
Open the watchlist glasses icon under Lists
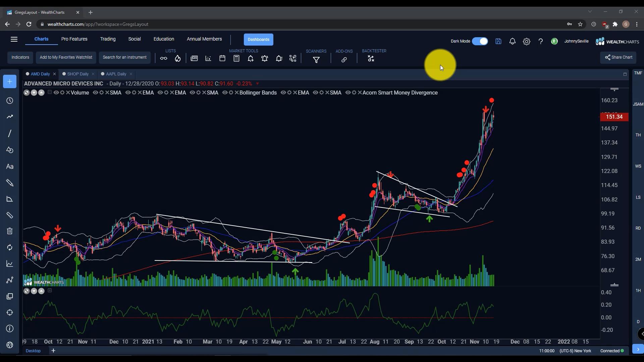click(x=164, y=59)
